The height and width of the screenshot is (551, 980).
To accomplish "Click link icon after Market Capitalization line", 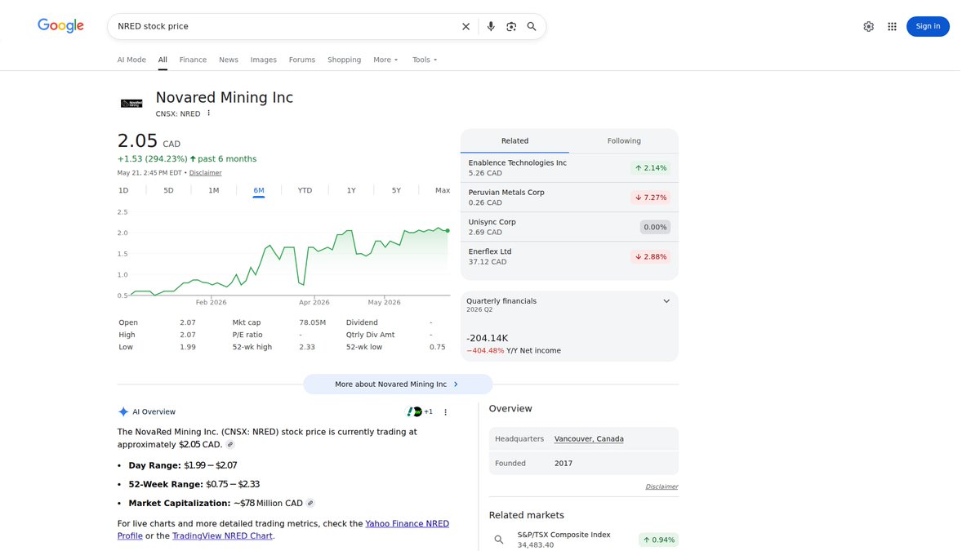I will tap(310, 504).
